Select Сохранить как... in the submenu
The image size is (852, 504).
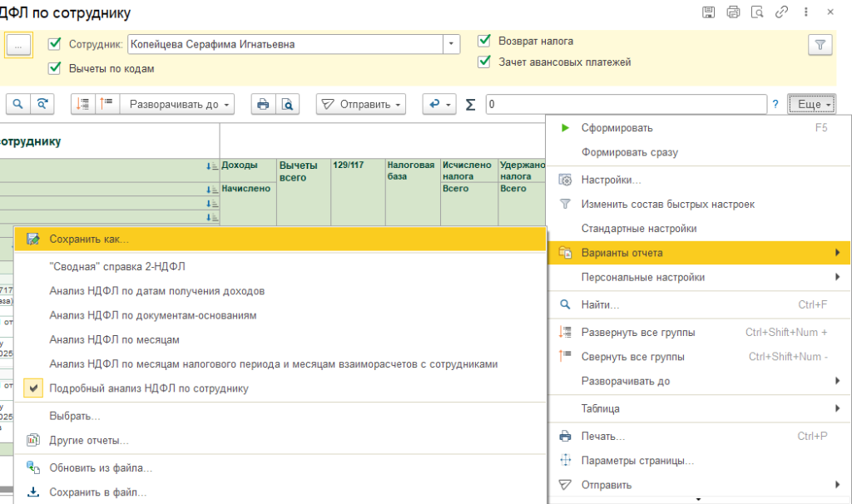coord(89,239)
